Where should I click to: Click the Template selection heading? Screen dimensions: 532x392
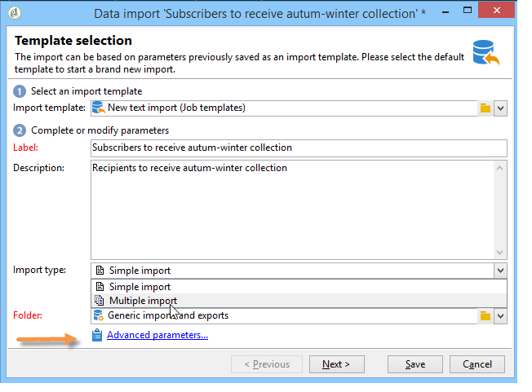coord(73,40)
